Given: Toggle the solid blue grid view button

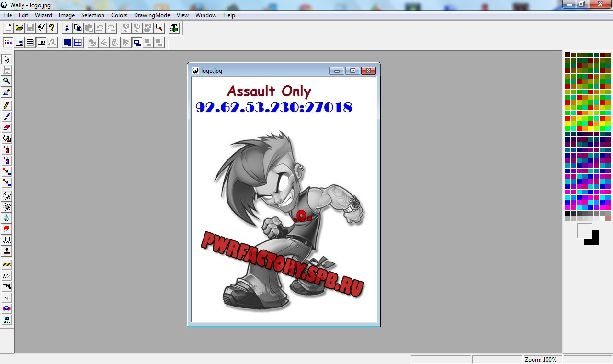Looking at the screenshot, I should [67, 43].
